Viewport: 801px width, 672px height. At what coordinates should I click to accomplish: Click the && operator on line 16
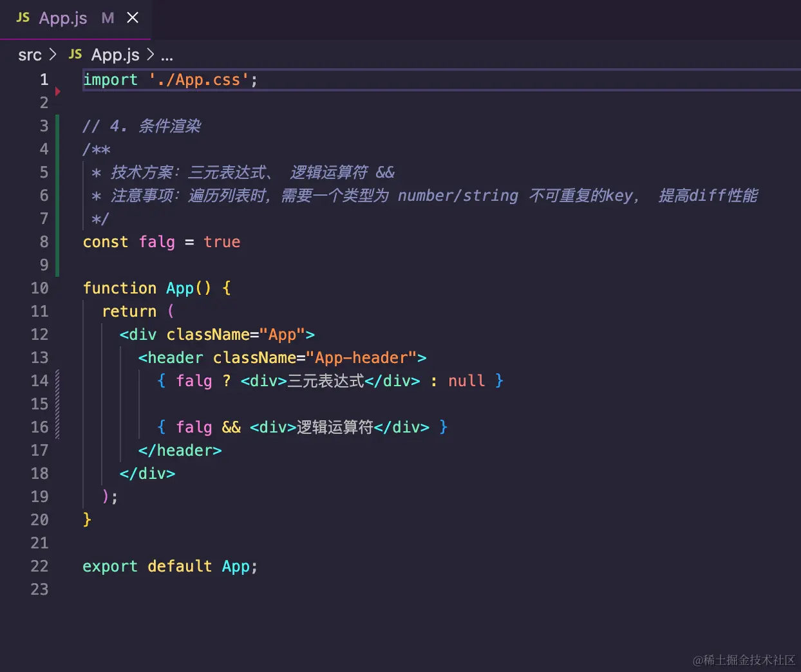(231, 427)
